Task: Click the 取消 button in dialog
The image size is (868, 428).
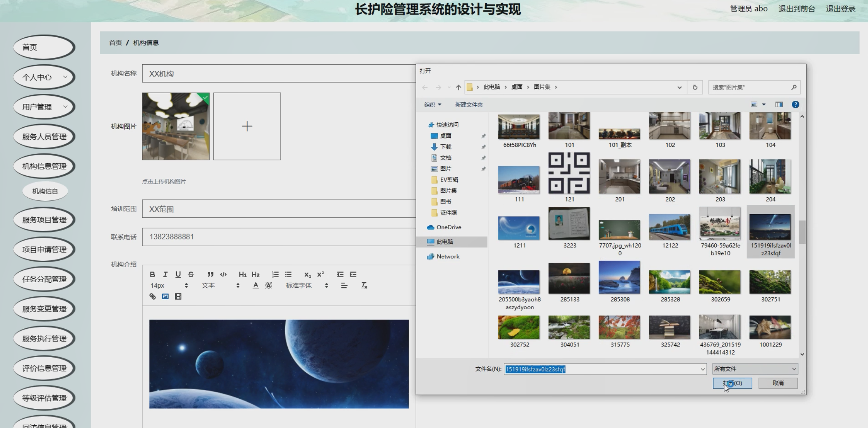Action: (x=778, y=383)
